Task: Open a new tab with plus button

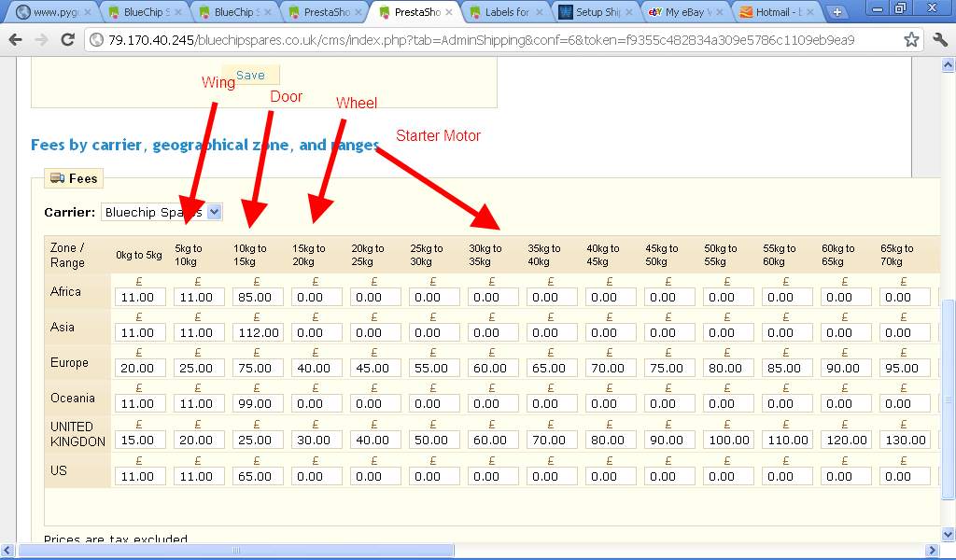Action: tap(837, 12)
